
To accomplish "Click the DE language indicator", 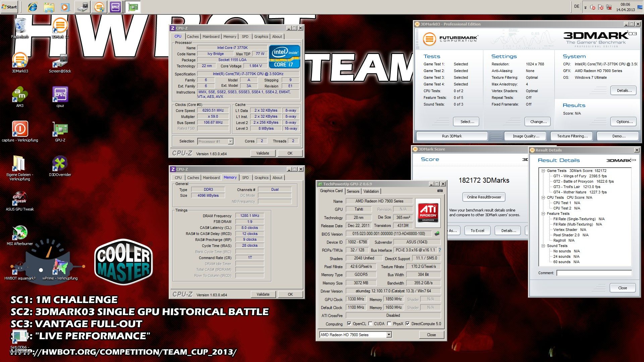I will tap(577, 6).
